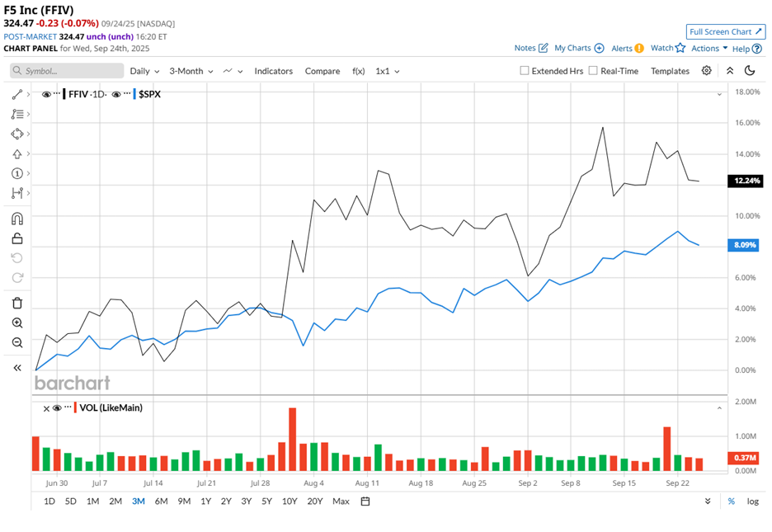772x532 pixels.
Task: Click the FFIV black color swatch
Action: coord(64,94)
